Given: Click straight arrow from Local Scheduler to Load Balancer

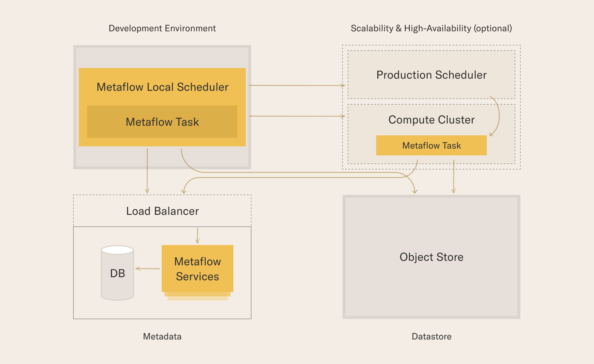Looking at the screenshot, I should point(147,171).
